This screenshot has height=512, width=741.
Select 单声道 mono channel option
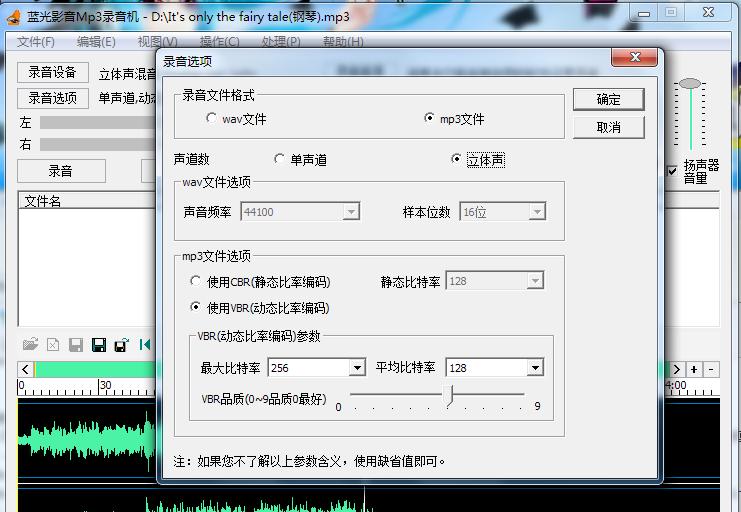tap(279, 159)
